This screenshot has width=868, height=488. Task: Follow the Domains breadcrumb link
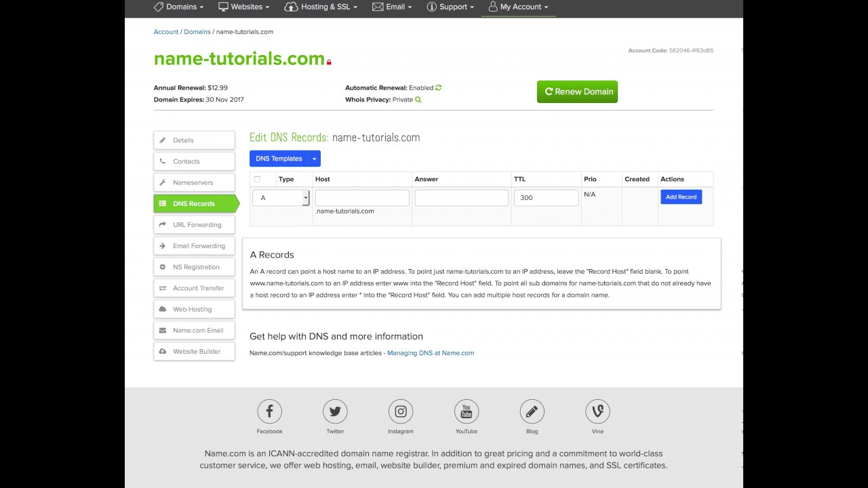point(197,32)
